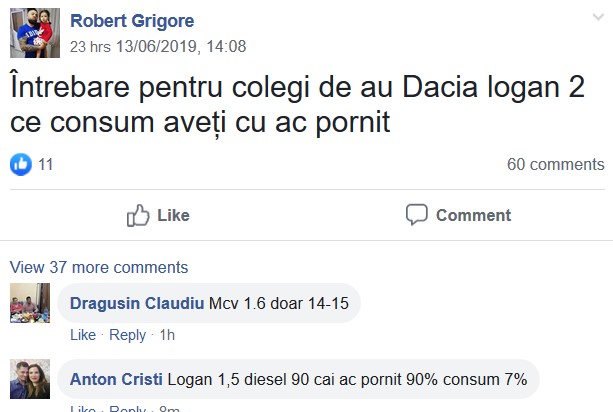Reply to Anton Cristi's comment
The image size is (613, 412).
point(127,408)
